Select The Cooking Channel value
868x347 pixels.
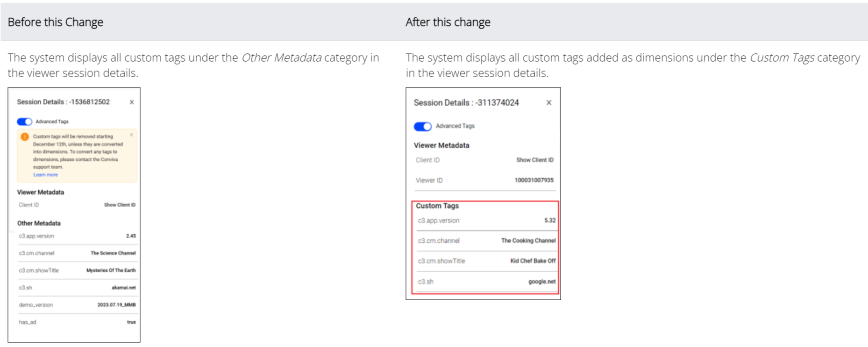528,240
